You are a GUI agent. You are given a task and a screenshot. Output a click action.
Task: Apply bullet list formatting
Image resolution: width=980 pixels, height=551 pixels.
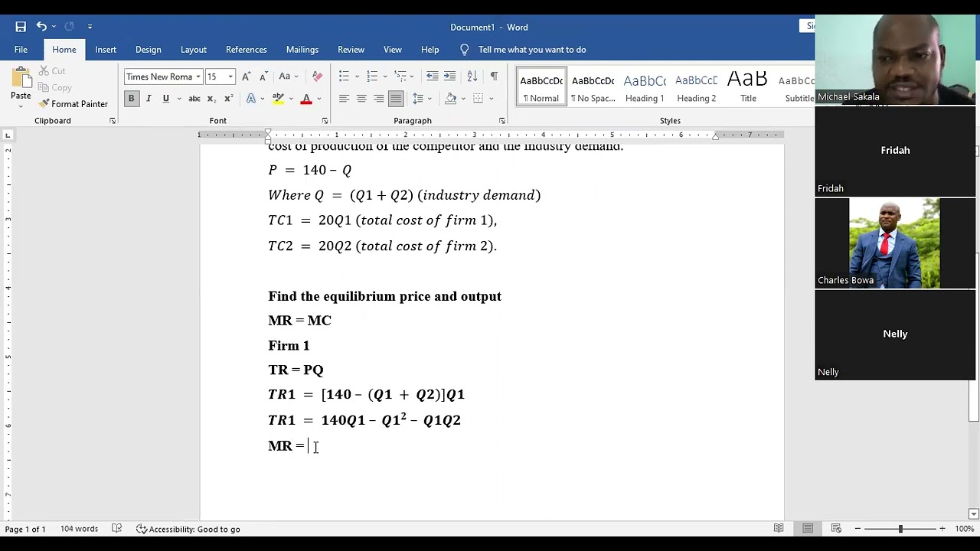pyautogui.click(x=344, y=76)
